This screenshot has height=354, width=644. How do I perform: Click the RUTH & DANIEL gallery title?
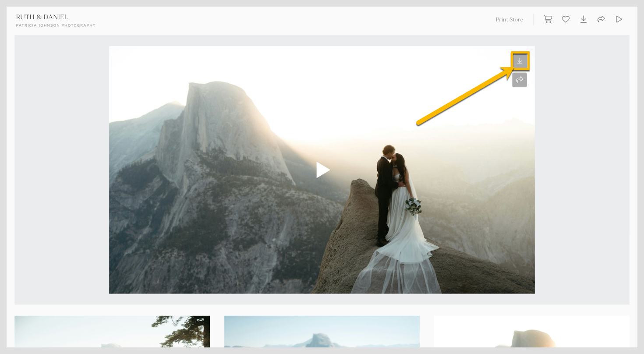42,17
